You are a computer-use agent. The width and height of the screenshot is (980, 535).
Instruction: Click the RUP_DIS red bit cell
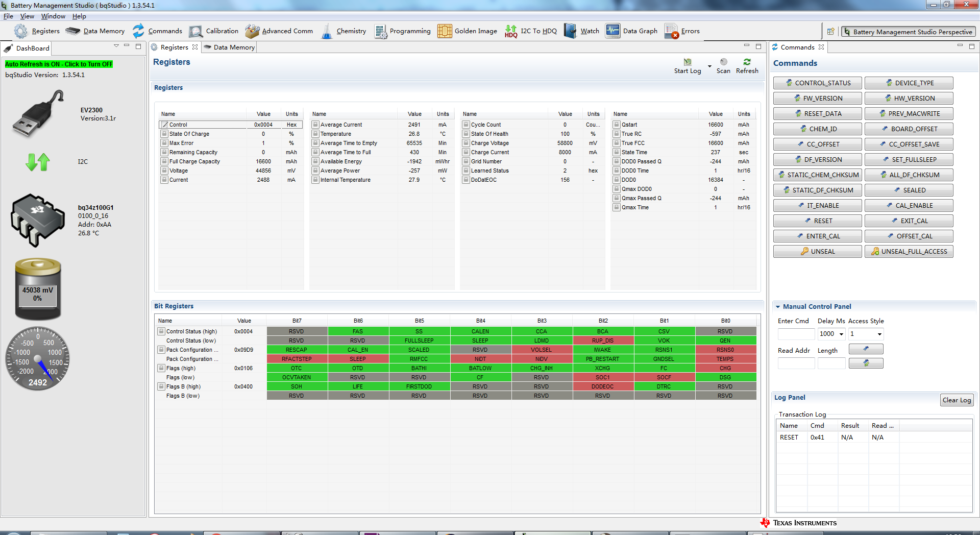click(603, 341)
